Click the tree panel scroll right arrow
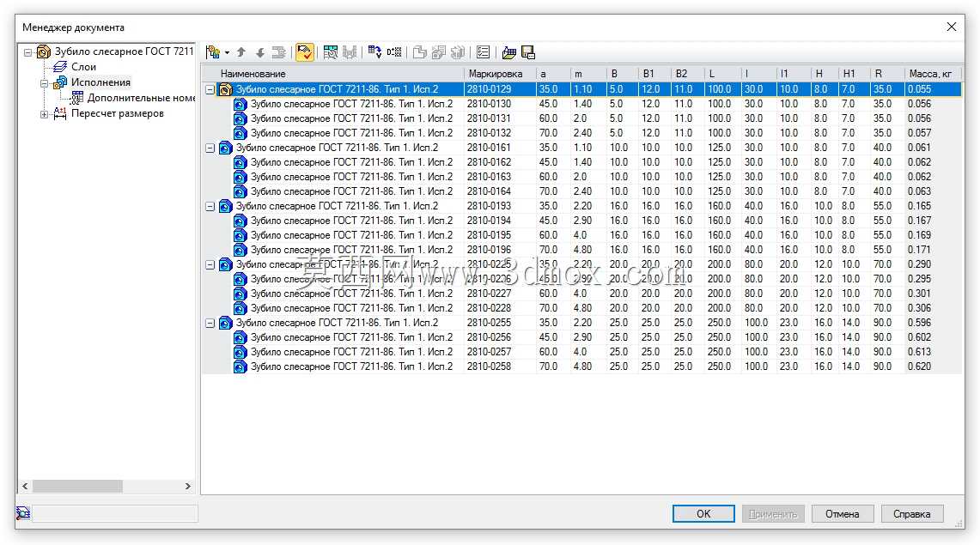The height and width of the screenshot is (545, 980). (x=187, y=486)
